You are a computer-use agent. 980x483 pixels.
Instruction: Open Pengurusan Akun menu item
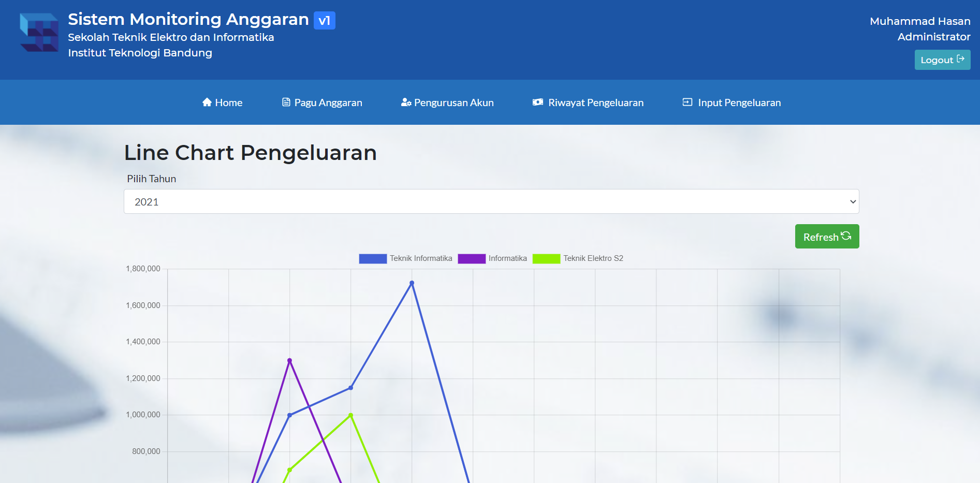coord(447,103)
